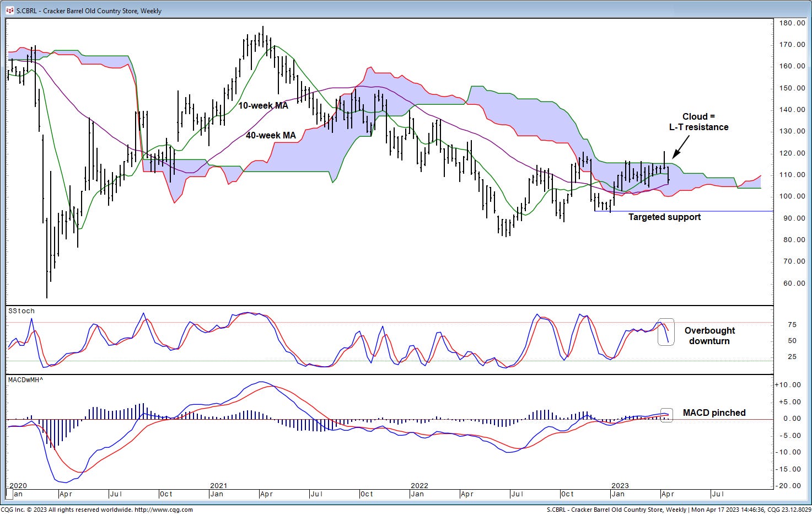Select the chart title 'S.CBRL - Cracker Barrel Old Country Store, Weekly'
This screenshot has height=514, width=812.
[x=89, y=10]
